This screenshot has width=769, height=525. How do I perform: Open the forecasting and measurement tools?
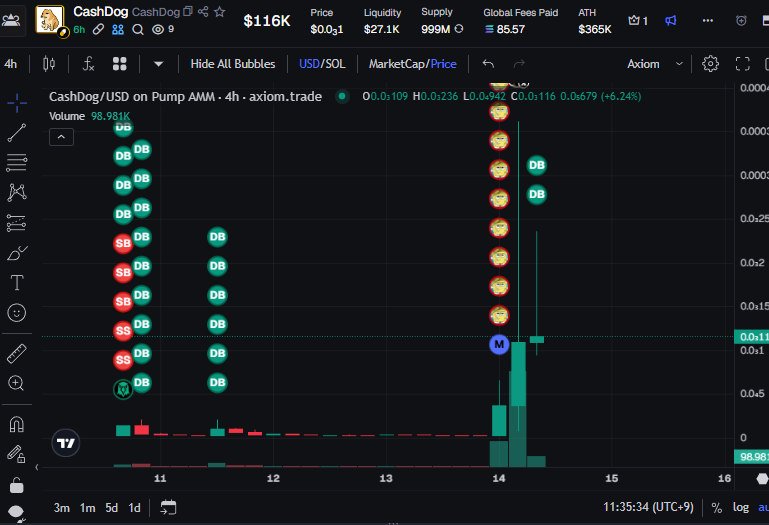click(x=17, y=223)
